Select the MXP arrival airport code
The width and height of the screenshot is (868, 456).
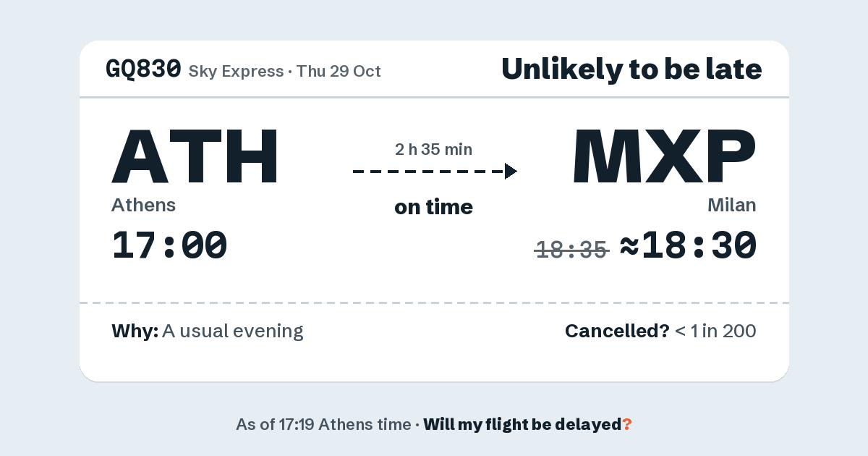pos(664,156)
